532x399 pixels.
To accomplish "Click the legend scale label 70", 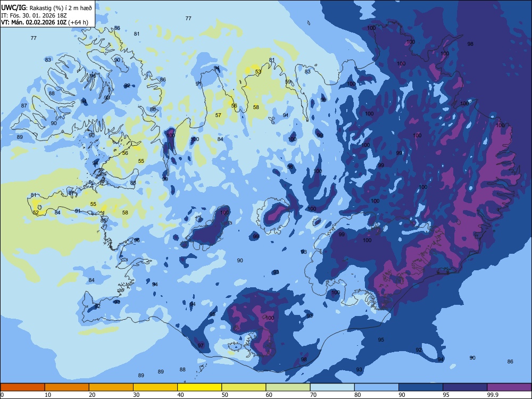I will [x=313, y=395].
